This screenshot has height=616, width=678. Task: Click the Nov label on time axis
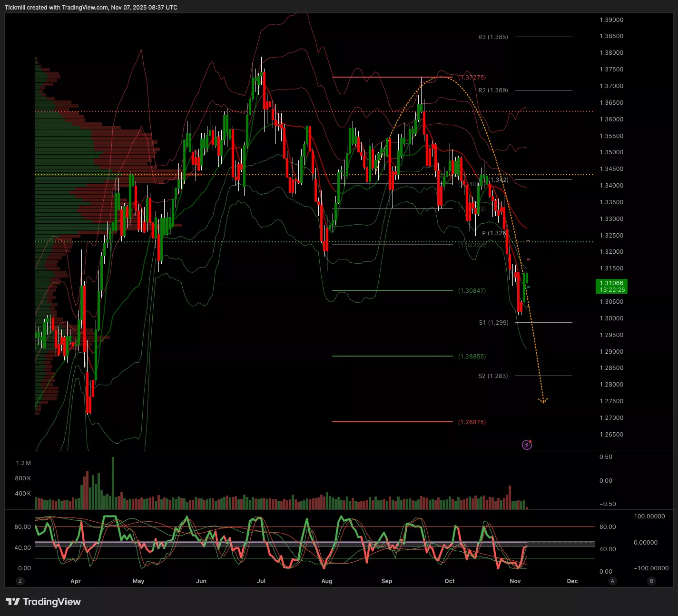[x=515, y=581]
